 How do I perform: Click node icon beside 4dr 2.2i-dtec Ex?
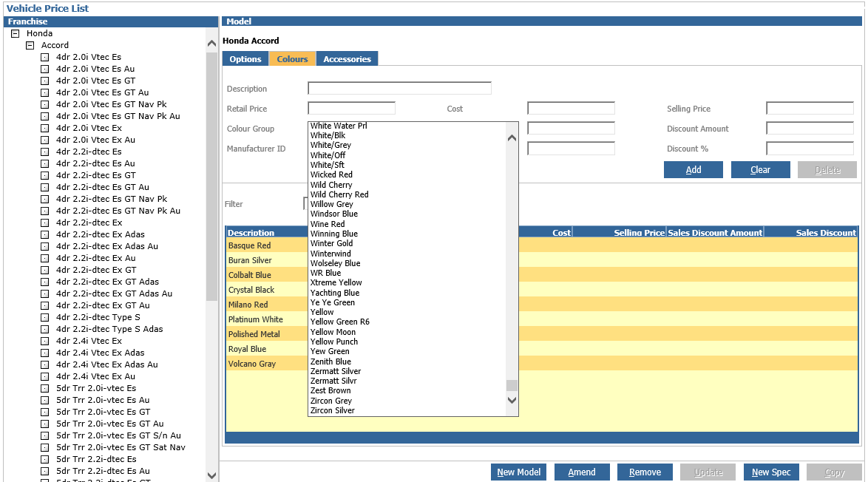(x=45, y=223)
